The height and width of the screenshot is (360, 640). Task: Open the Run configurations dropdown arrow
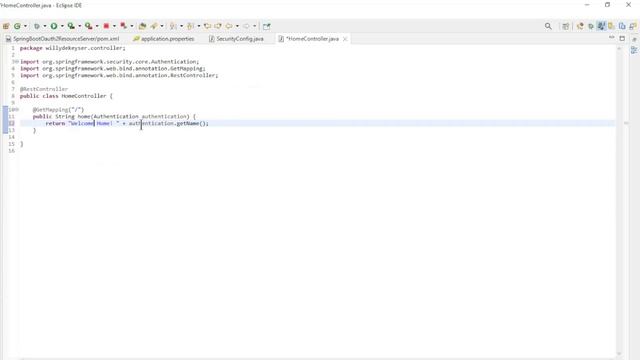[62, 26]
